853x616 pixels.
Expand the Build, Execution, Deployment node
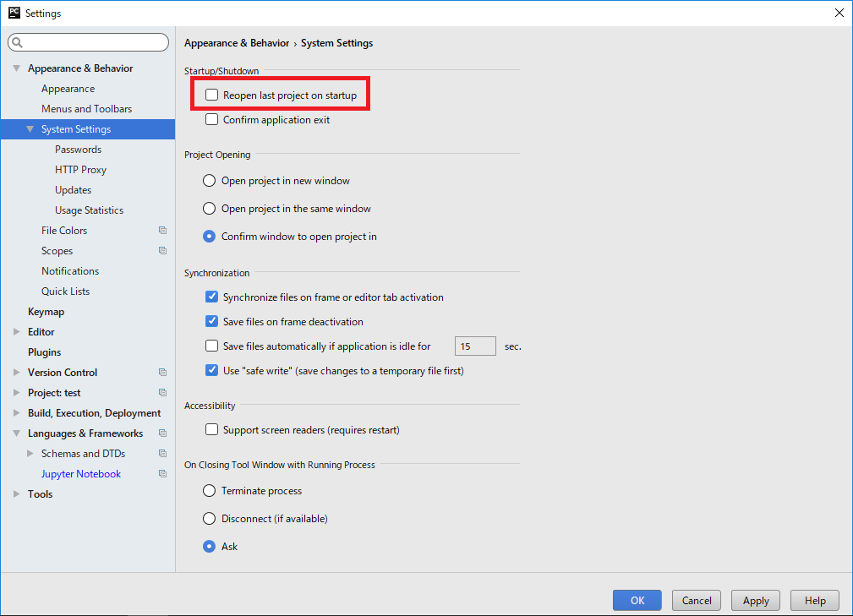point(17,413)
